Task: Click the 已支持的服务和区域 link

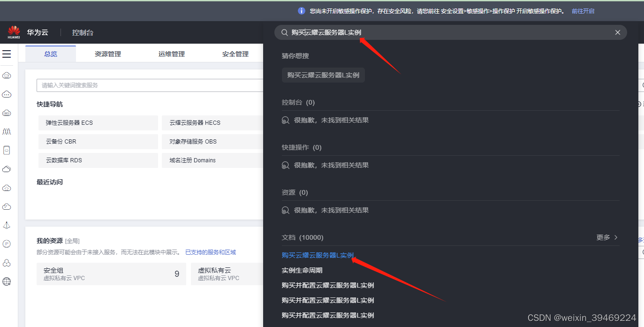Action: pos(211,252)
